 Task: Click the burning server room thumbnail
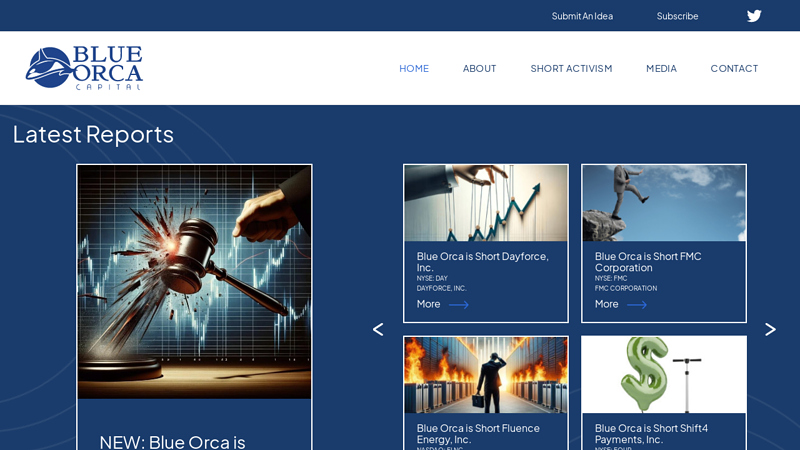tap(486, 375)
